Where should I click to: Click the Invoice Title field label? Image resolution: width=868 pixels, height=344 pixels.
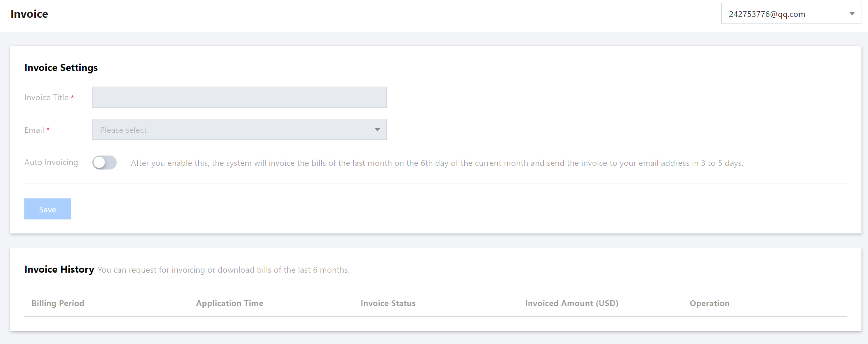pyautogui.click(x=46, y=97)
